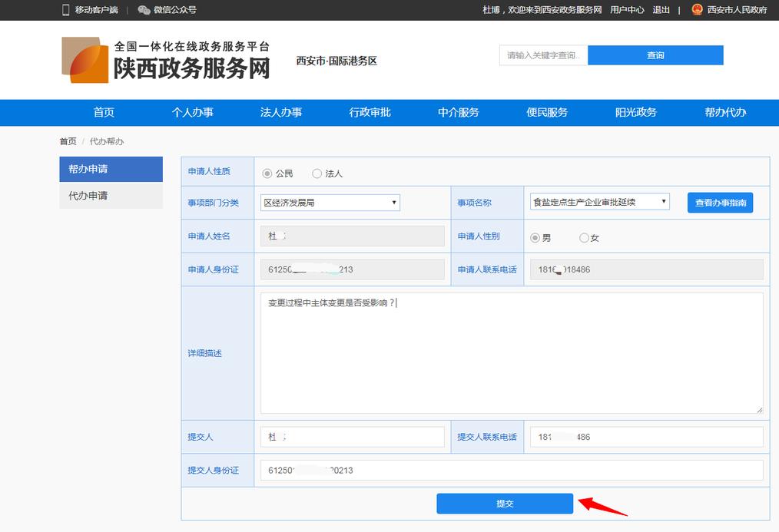View the service guide with 查看办事指南
The image size is (779, 532).
720,203
